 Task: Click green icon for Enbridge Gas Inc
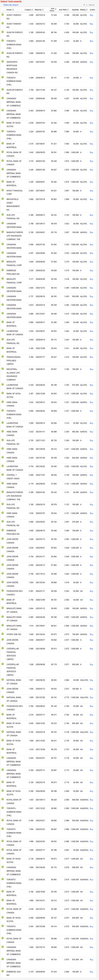[3, 971]
